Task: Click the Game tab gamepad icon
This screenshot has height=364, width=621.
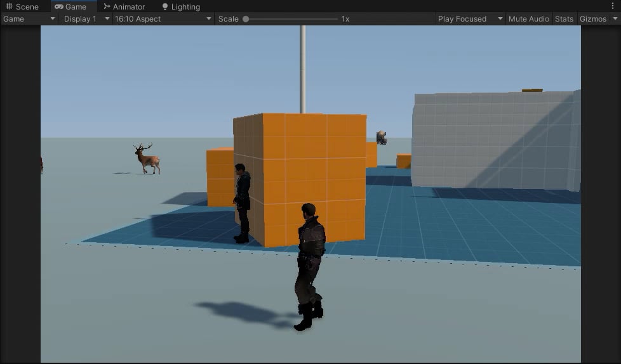Action: click(59, 7)
